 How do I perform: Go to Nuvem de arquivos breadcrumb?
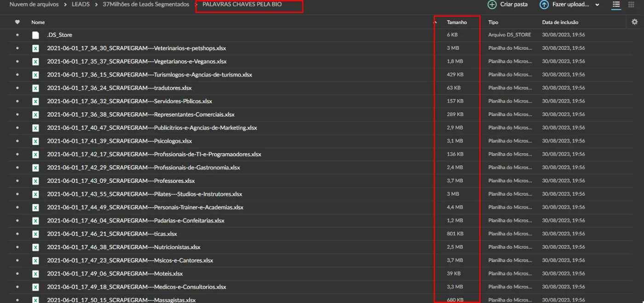coord(34,5)
